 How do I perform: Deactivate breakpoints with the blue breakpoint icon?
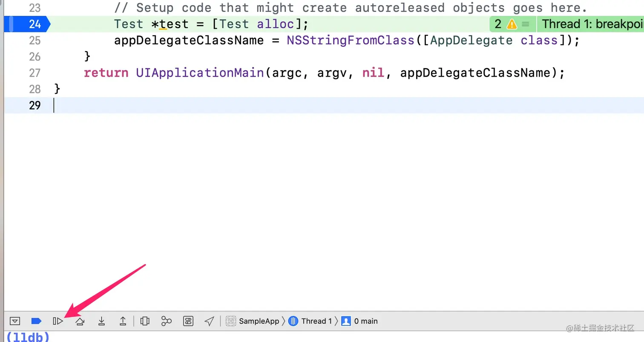tap(36, 321)
